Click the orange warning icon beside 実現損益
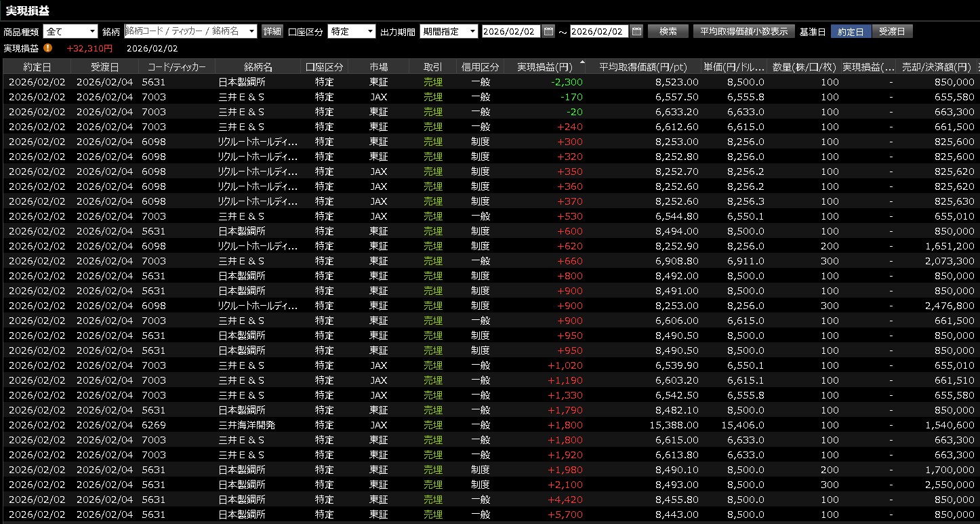Viewport: 980px width, 524px height. 47,48
